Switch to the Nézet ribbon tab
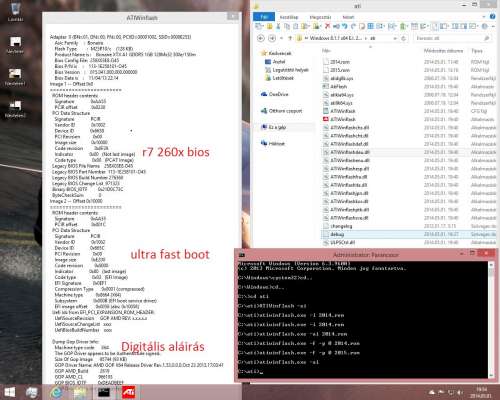This screenshot has height=400, width=500. pos(348,17)
